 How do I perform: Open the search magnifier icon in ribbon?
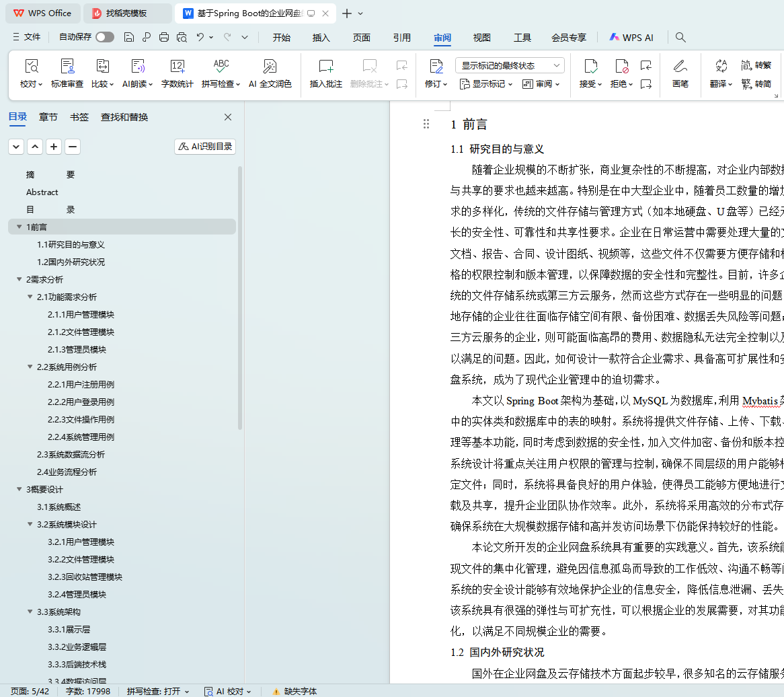tap(680, 38)
